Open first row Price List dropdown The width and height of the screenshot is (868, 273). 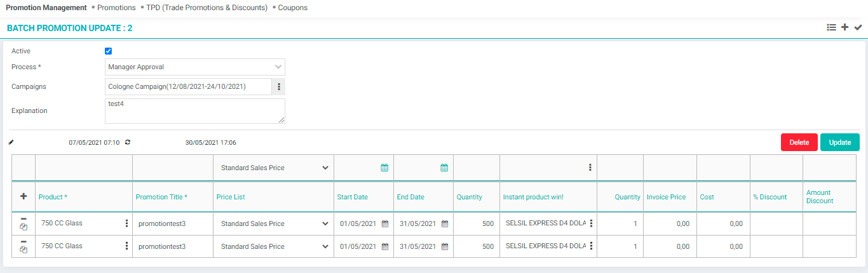pyautogui.click(x=274, y=223)
